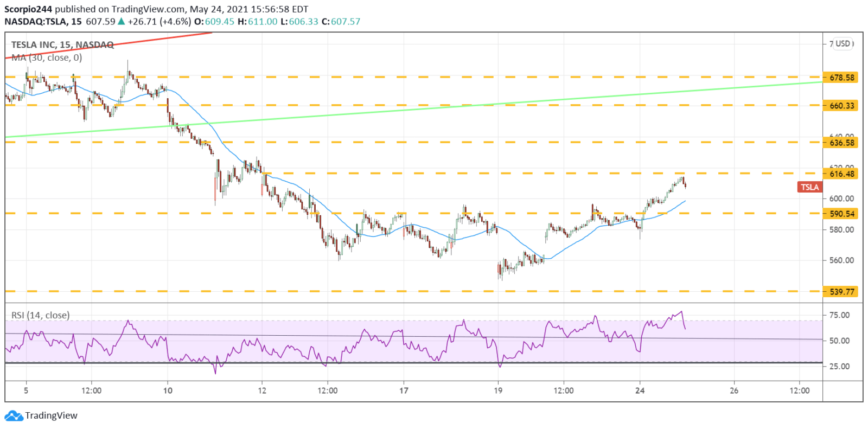Select the 660.33 price level label
Screen dimensions: 868x429
pyautogui.click(x=840, y=106)
